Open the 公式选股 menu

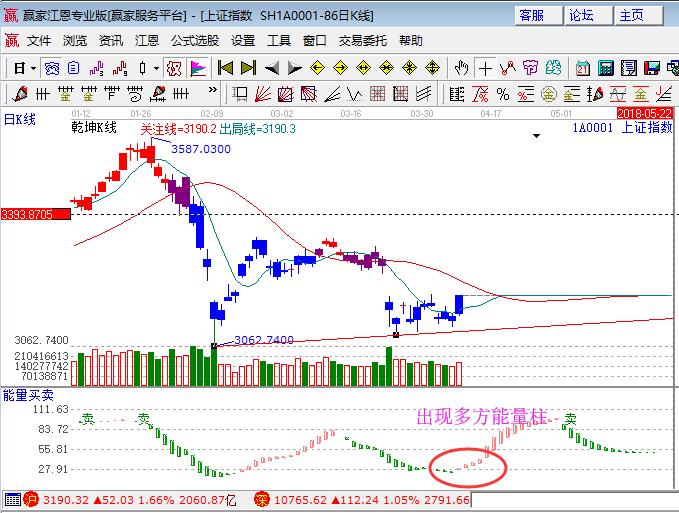pyautogui.click(x=195, y=41)
